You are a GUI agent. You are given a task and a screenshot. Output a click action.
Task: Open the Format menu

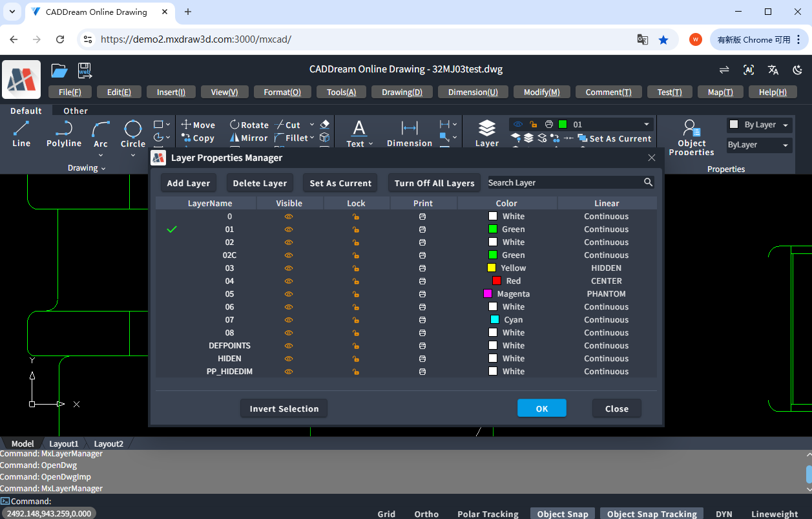(x=282, y=91)
